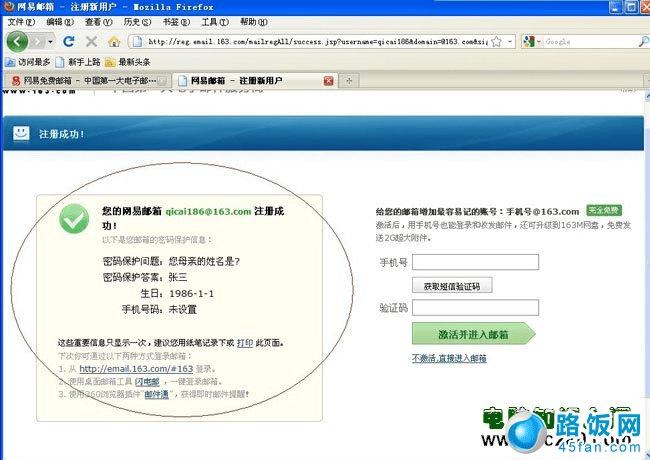This screenshot has width=650, height=460.
Task: Open the 新手上路 bookmark
Action: click(78, 62)
